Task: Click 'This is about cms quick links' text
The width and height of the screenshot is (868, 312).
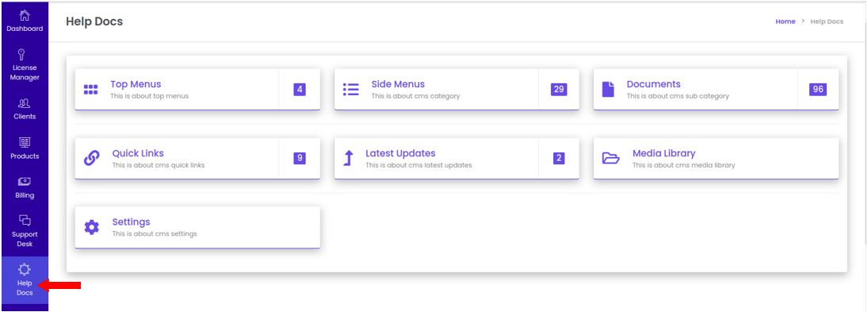Action: coord(159,165)
